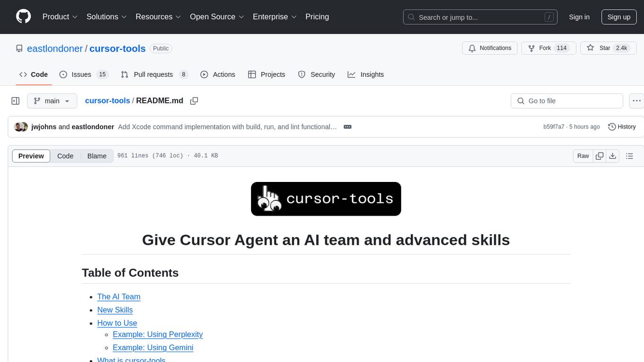Select the Blame view
644x362 pixels.
pyautogui.click(x=97, y=156)
